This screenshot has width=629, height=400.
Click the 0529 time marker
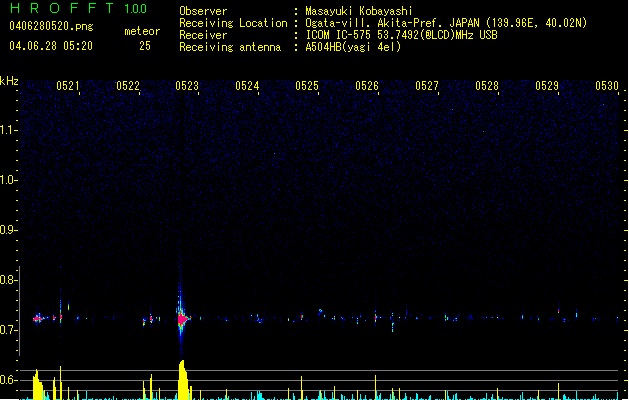click(547, 86)
